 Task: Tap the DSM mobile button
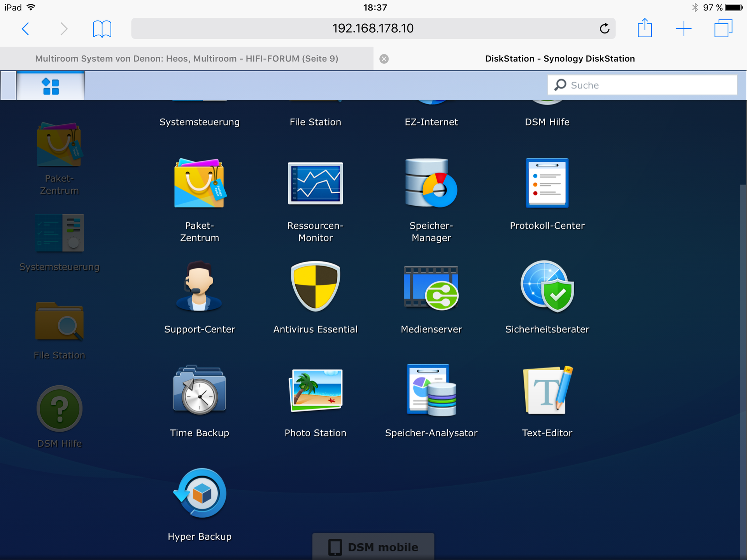point(373,547)
